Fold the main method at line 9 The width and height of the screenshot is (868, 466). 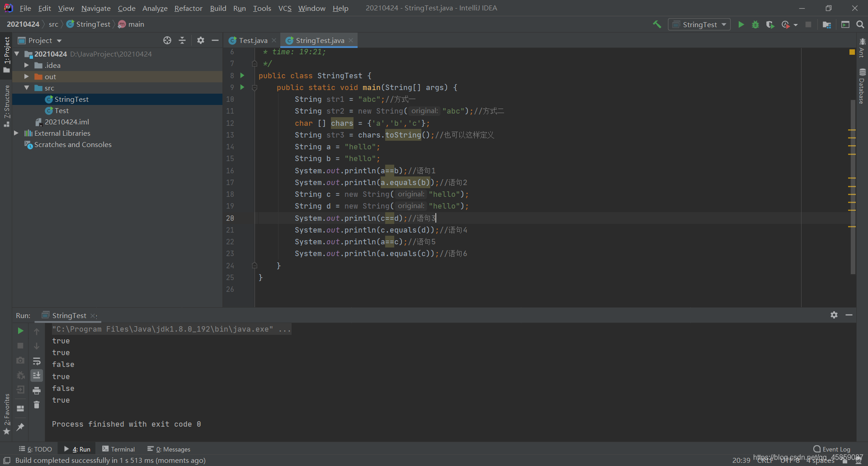[x=255, y=88]
